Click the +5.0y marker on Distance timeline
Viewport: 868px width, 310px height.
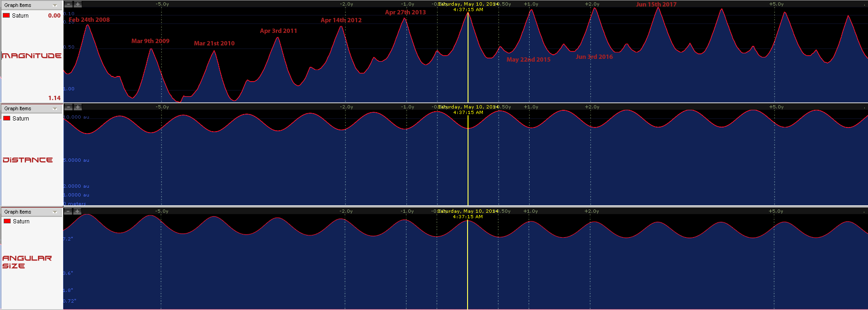[776, 107]
